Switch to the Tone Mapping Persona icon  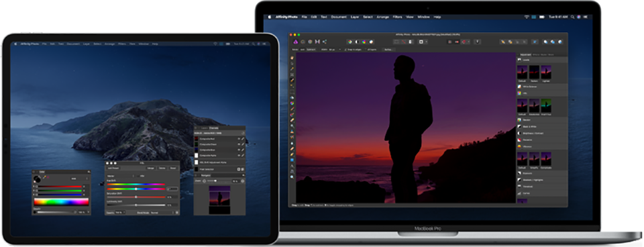[317, 42]
